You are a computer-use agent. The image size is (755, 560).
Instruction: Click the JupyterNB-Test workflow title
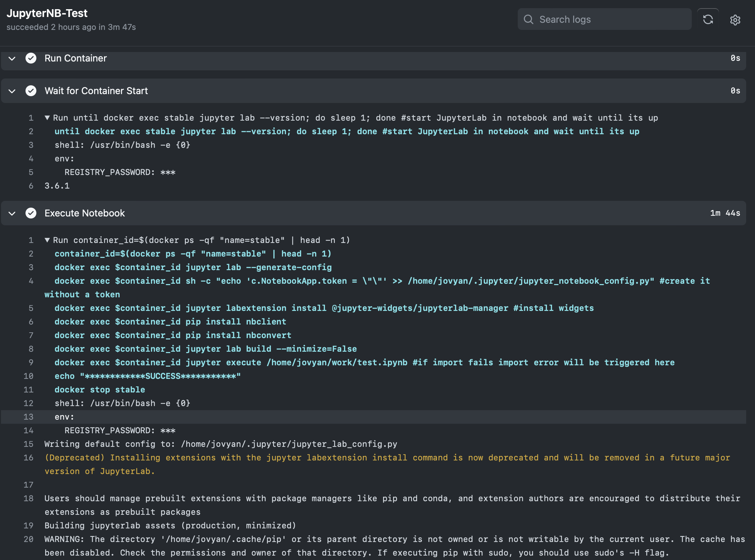click(x=47, y=13)
